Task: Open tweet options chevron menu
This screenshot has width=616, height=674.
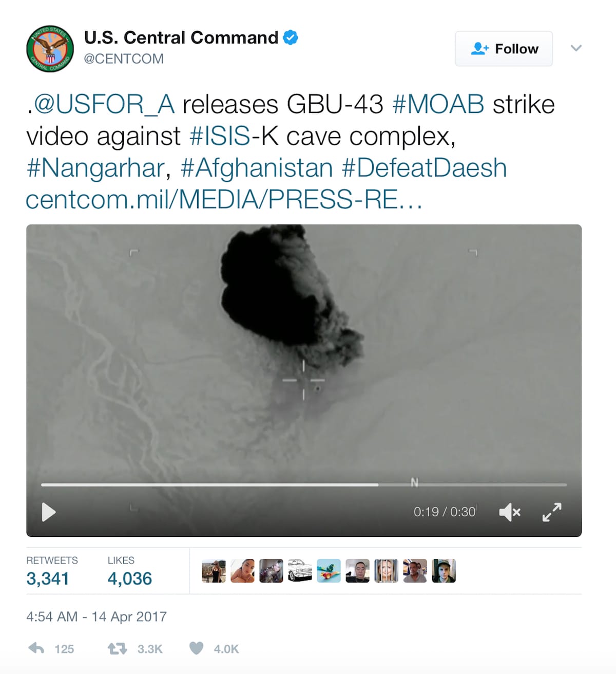Action: (x=576, y=48)
